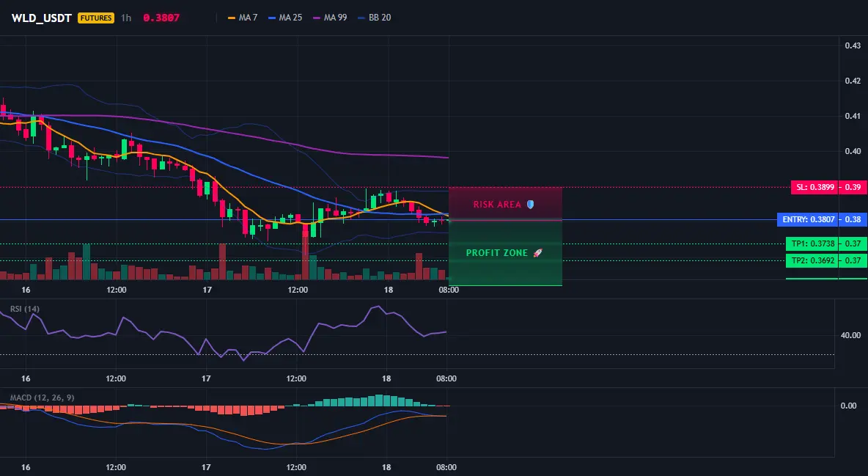868x476 pixels.
Task: Toggle the MA 25 legend entry
Action: 285,18
